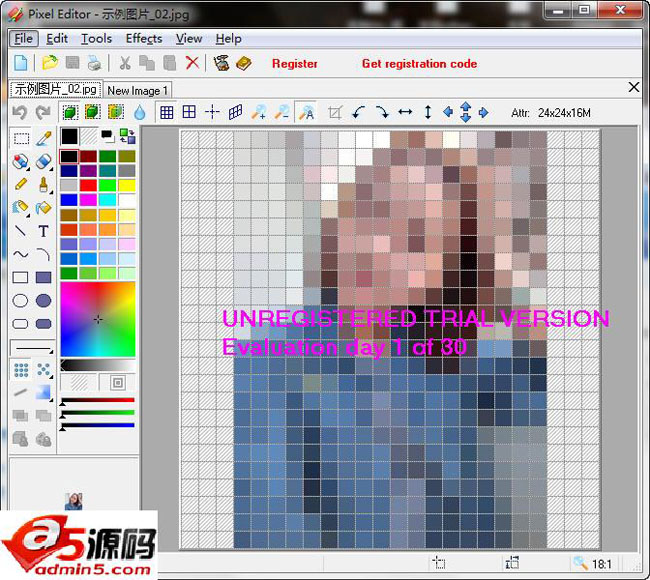The image size is (650, 580).
Task: Pick the cyan palette swatch
Action: tap(107, 200)
